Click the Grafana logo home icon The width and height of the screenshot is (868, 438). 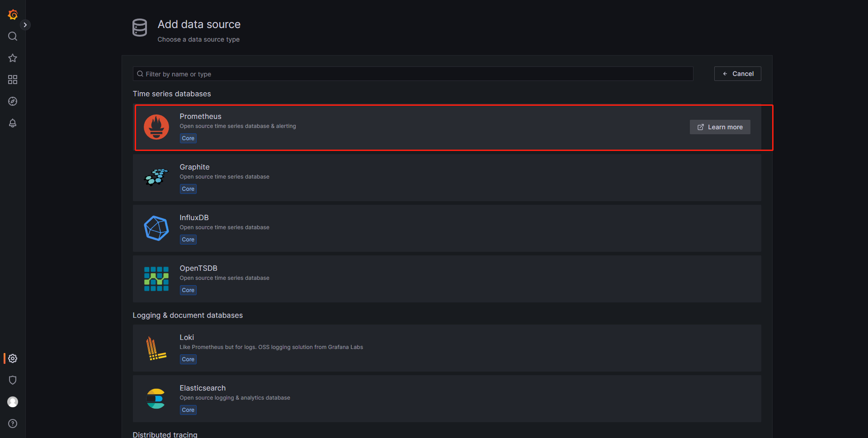tap(13, 14)
